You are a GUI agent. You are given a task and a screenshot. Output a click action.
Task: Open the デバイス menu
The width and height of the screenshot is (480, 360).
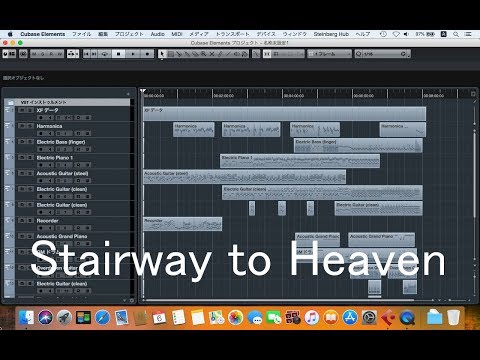point(266,34)
